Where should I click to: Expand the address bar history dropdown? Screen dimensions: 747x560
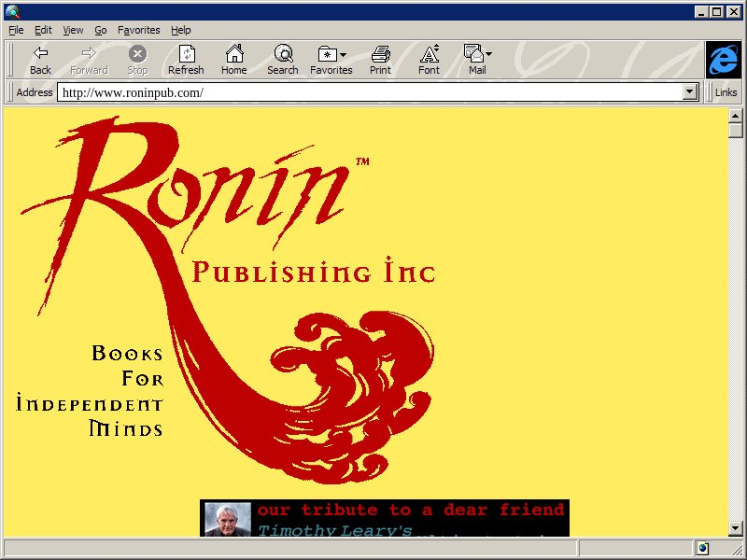tap(691, 92)
